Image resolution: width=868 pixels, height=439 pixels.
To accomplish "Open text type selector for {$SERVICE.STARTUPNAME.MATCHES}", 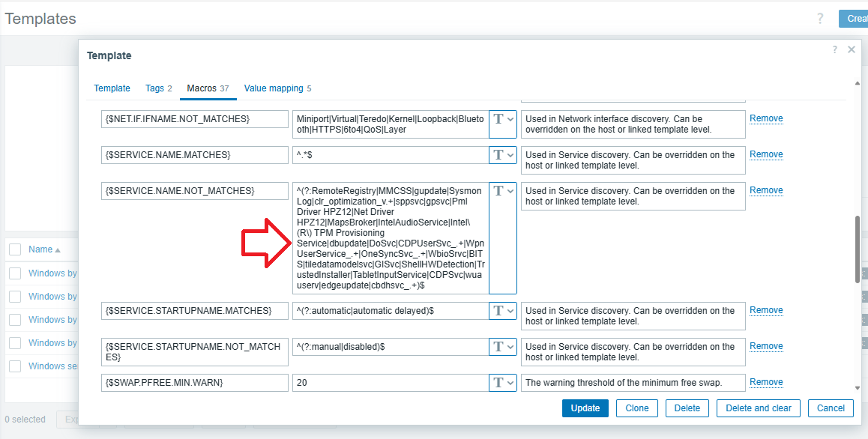I will (502, 311).
